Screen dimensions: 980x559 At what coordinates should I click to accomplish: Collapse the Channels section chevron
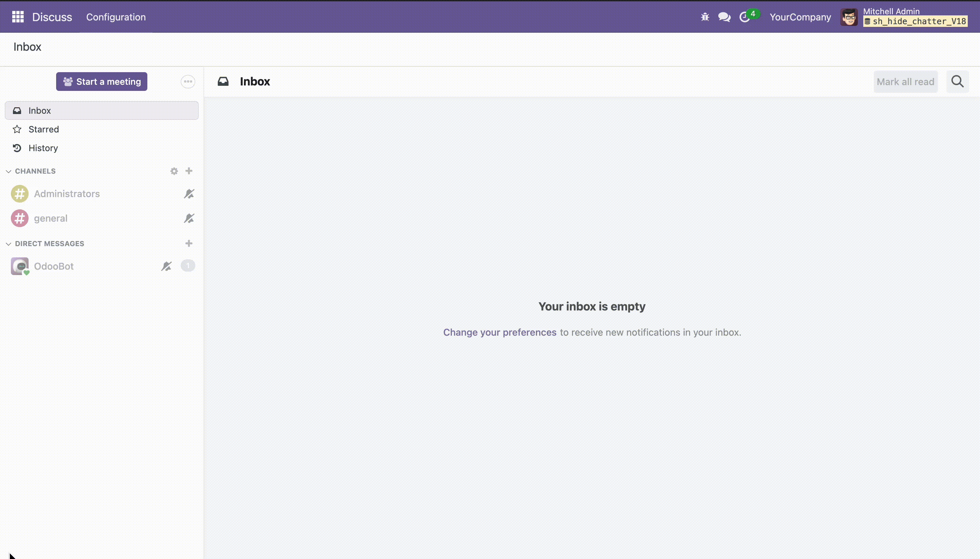click(9, 171)
